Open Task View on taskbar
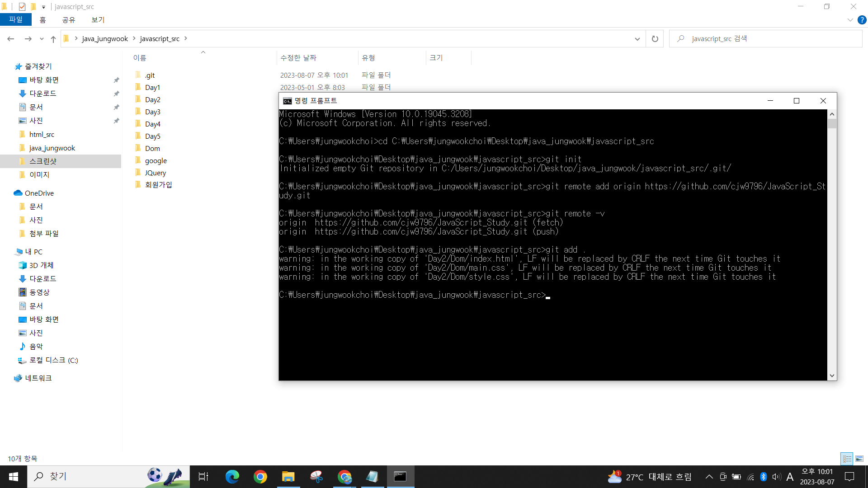The width and height of the screenshot is (868, 488). tap(203, 477)
